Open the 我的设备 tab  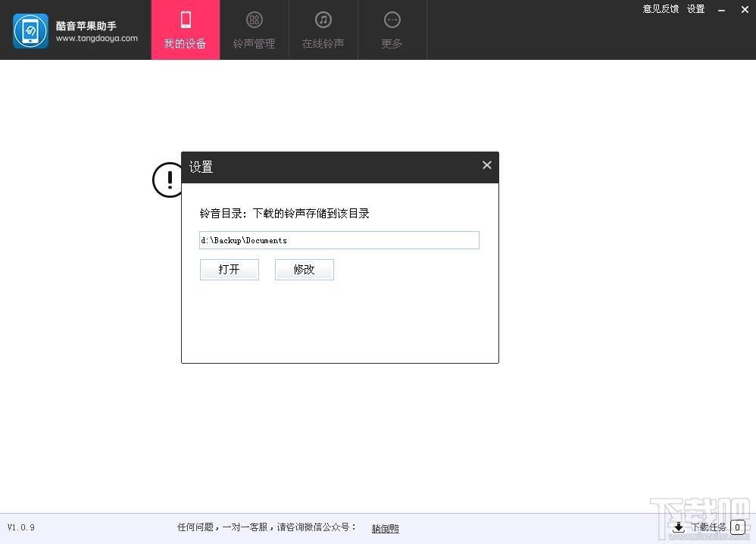[186, 30]
